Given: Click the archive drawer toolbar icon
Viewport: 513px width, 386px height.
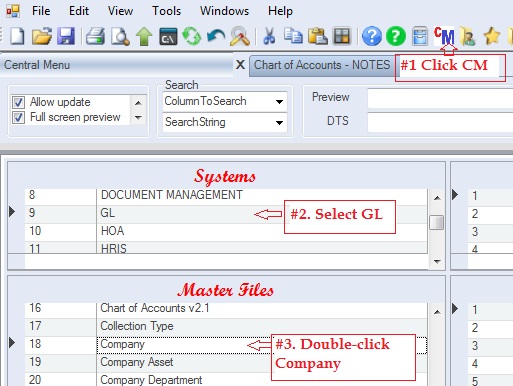Looking at the screenshot, I should tap(420, 36).
